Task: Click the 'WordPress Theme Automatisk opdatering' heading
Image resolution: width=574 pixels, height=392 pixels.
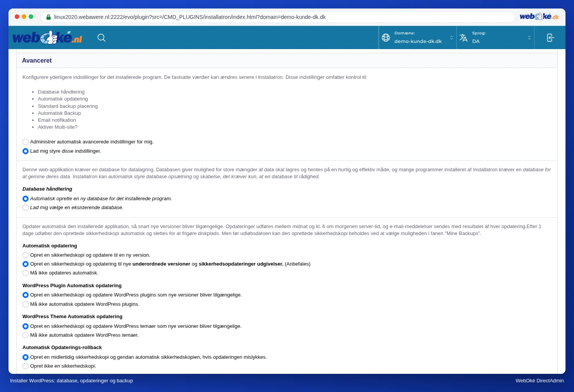Action: (72, 317)
